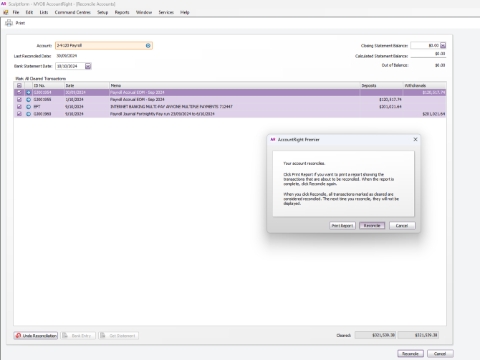Click 'Your account reconciles.' text in dialog
The height and width of the screenshot is (360, 480).
coord(304,163)
